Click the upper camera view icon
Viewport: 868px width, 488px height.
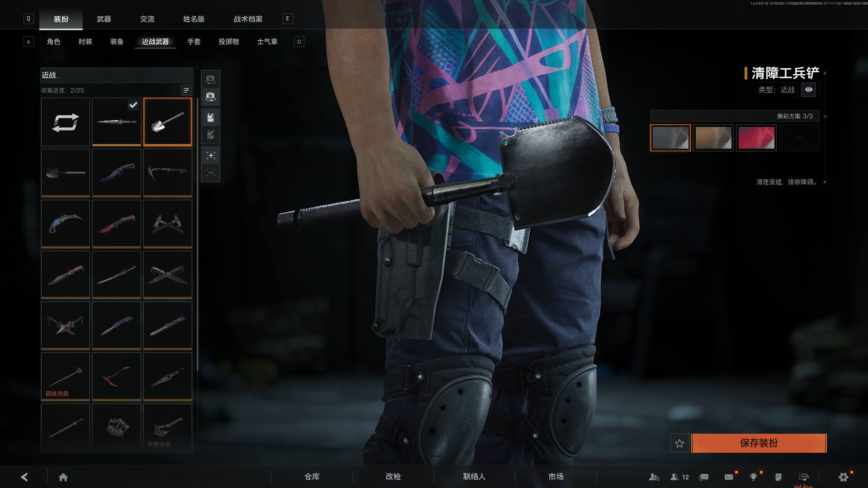pos(211,79)
